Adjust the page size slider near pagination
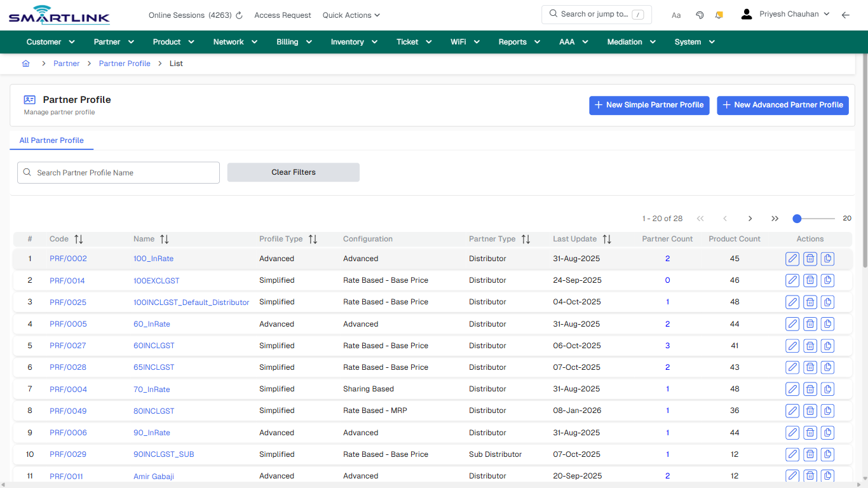The width and height of the screenshot is (868, 488). [x=797, y=218]
